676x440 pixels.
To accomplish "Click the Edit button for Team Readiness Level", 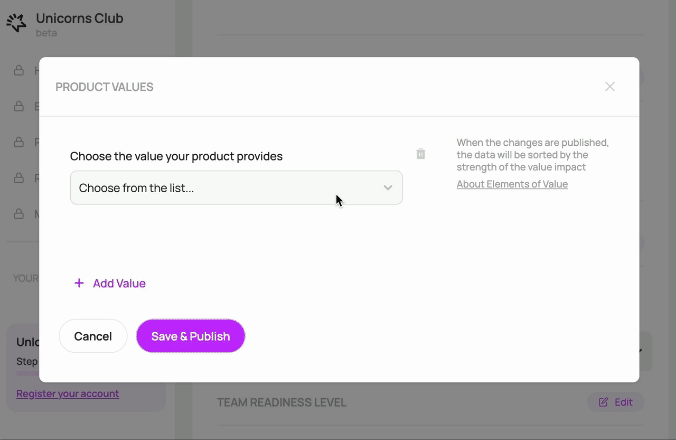I will (615, 402).
